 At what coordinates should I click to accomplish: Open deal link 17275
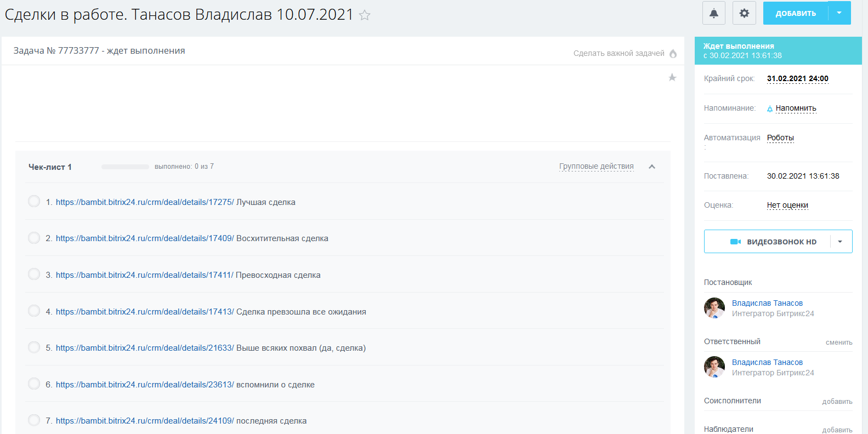point(145,202)
